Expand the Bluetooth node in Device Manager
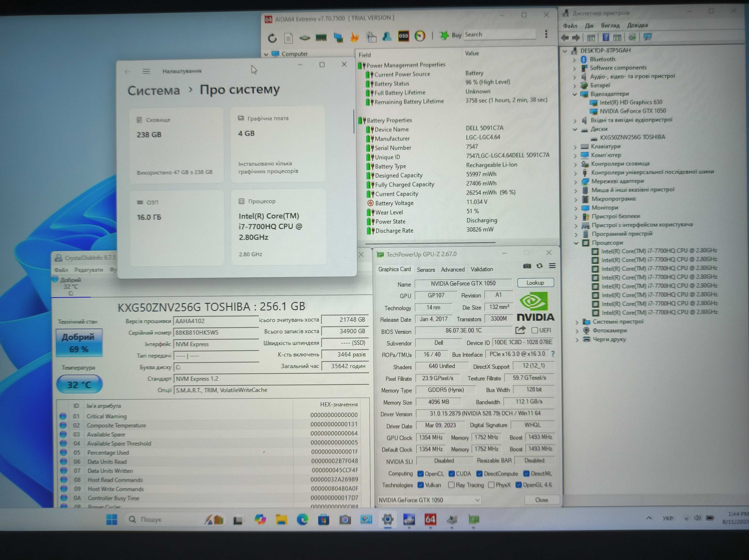This screenshot has width=749, height=560. [574, 60]
